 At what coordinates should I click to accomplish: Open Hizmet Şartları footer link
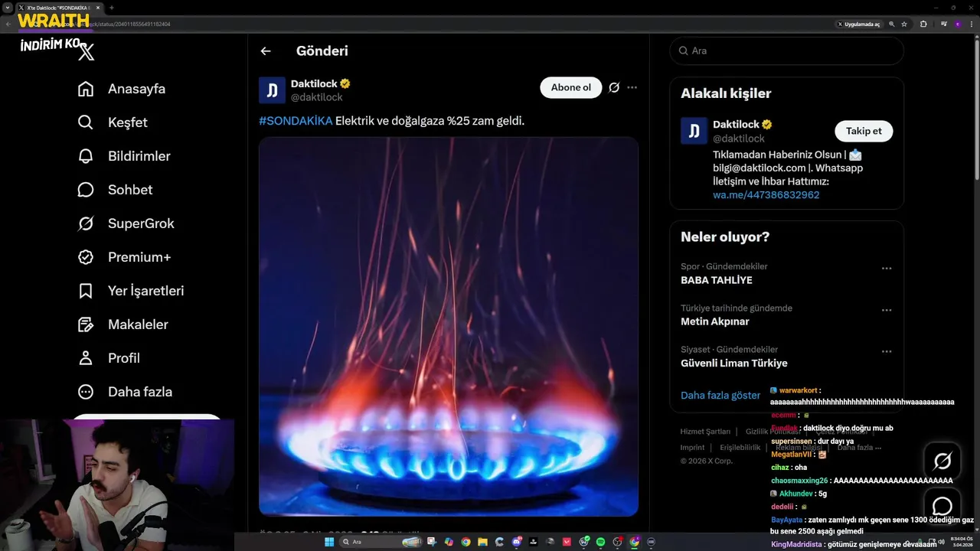(705, 432)
